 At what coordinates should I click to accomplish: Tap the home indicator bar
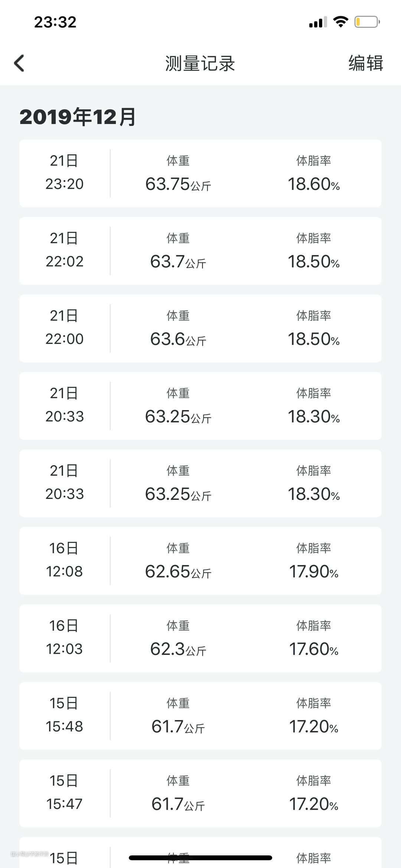[x=200, y=858]
